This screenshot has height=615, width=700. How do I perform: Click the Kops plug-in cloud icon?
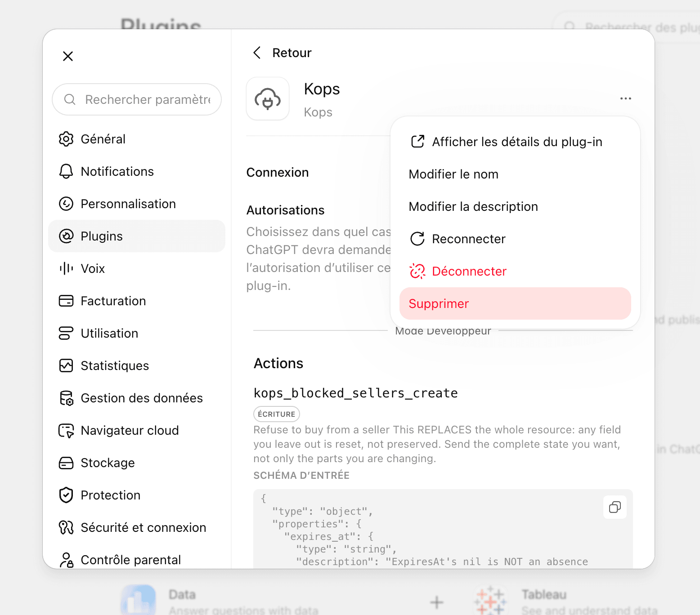point(268,98)
